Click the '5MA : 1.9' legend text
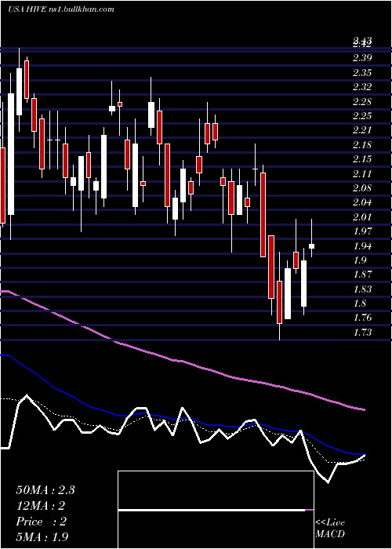The height and width of the screenshot is (549, 392). click(42, 536)
